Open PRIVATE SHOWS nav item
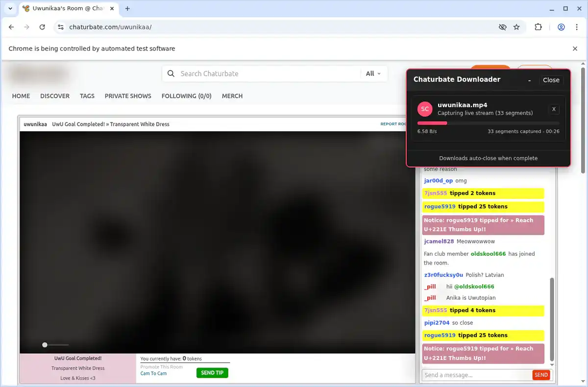 click(x=128, y=96)
